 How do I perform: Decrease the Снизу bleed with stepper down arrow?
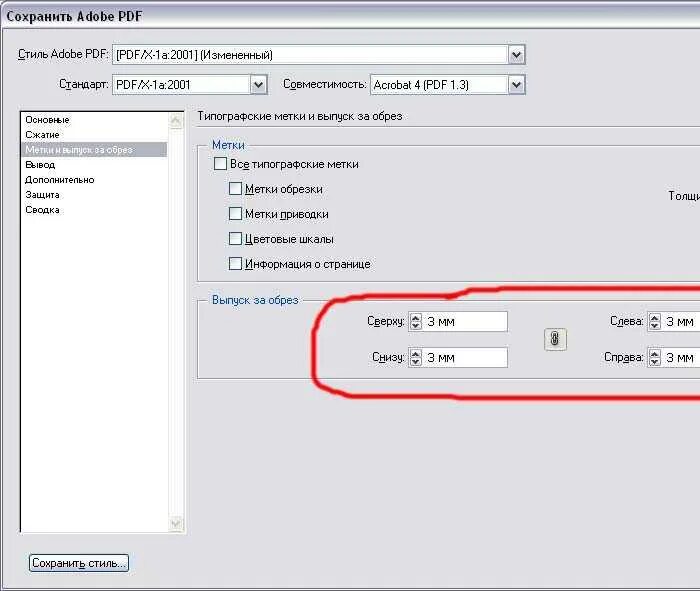(416, 362)
